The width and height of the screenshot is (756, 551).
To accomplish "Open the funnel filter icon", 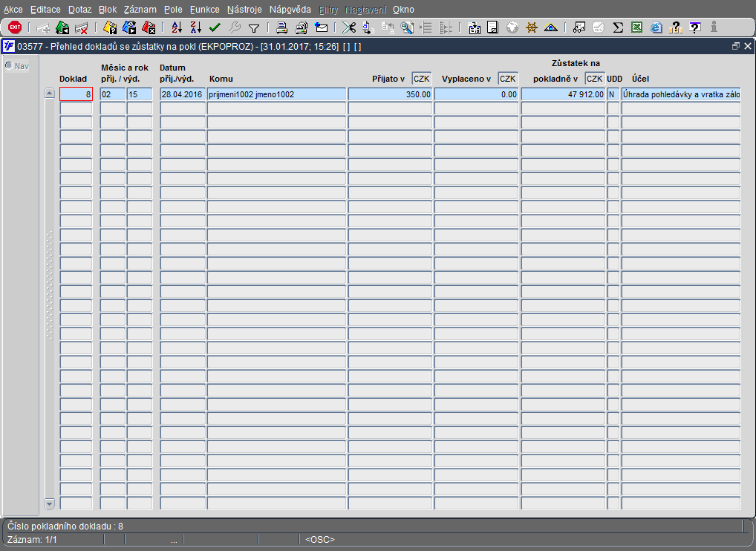I will click(x=253, y=28).
